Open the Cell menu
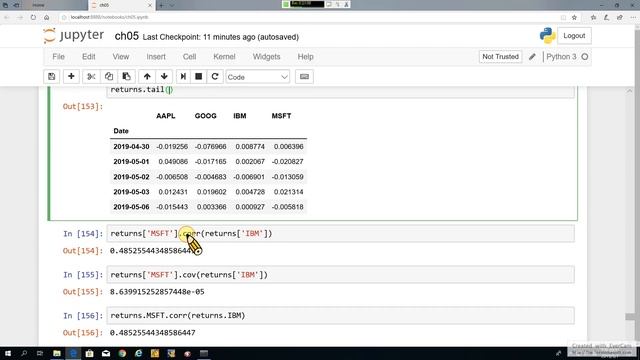Screen dimensions: 640x360 [x=189, y=57]
